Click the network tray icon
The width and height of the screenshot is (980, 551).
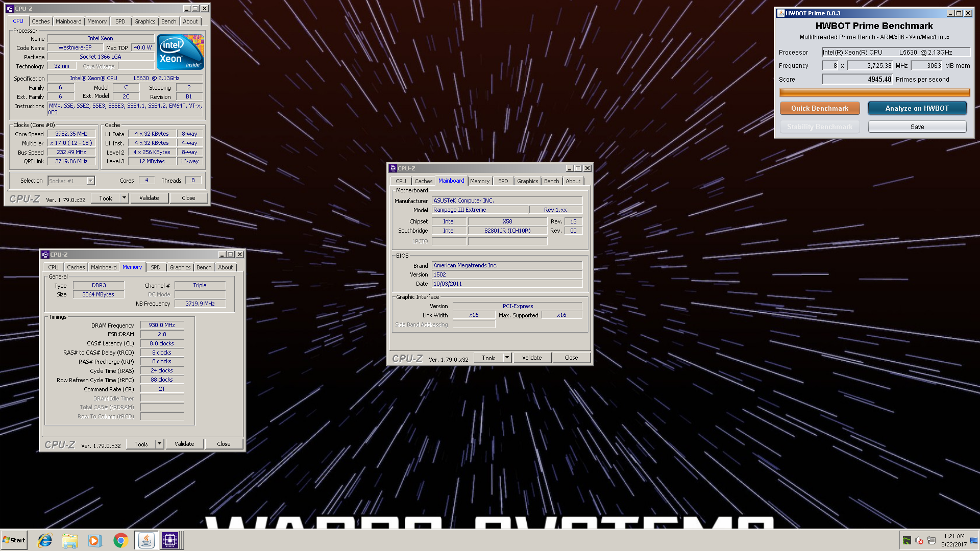(x=932, y=541)
